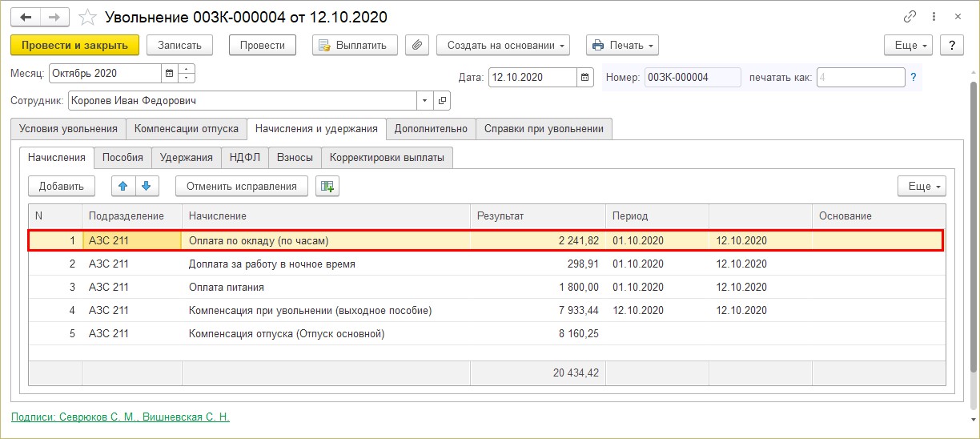Select the Оплата питания accrual row
The height and width of the screenshot is (439, 980).
coord(486,287)
